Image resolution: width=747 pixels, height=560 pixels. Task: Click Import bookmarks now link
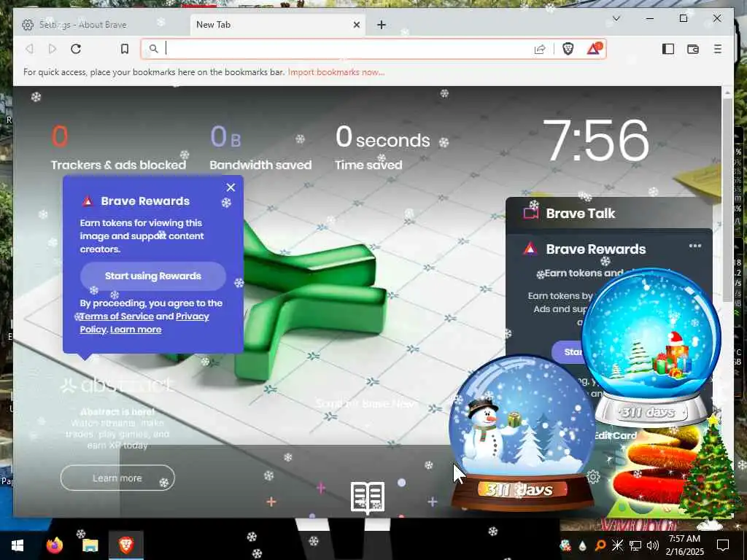pyautogui.click(x=336, y=72)
